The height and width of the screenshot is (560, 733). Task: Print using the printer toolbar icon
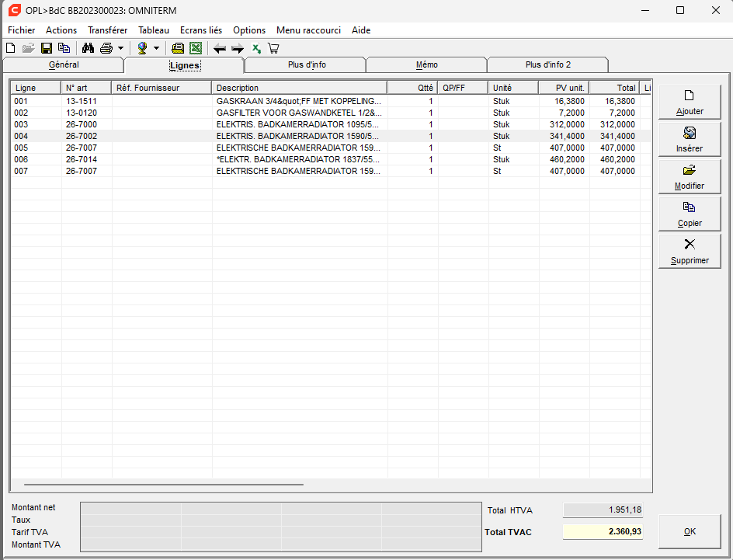tap(106, 48)
